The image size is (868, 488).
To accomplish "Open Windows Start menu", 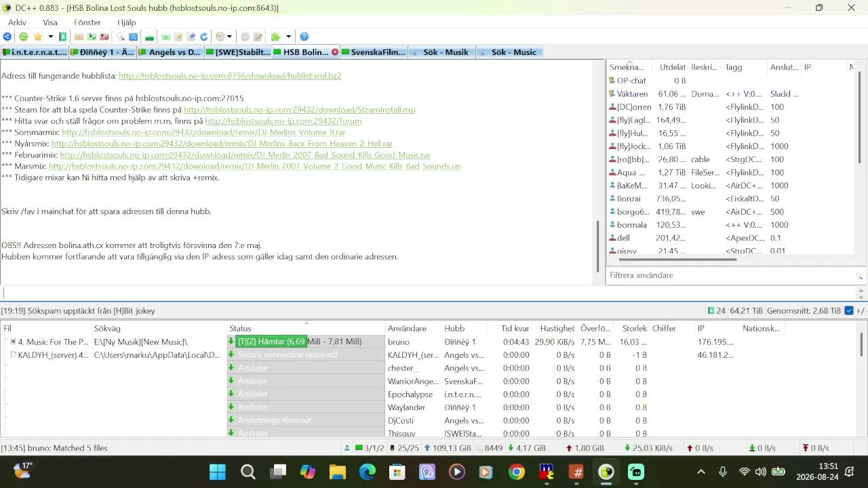I will point(218,472).
